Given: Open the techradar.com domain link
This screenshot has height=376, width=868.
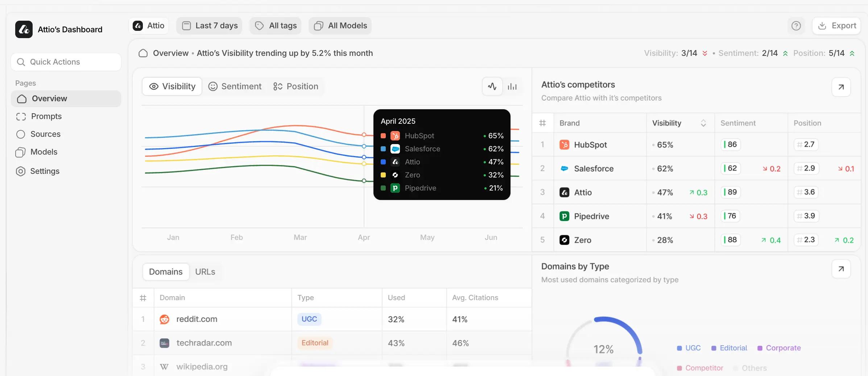Looking at the screenshot, I should [204, 343].
